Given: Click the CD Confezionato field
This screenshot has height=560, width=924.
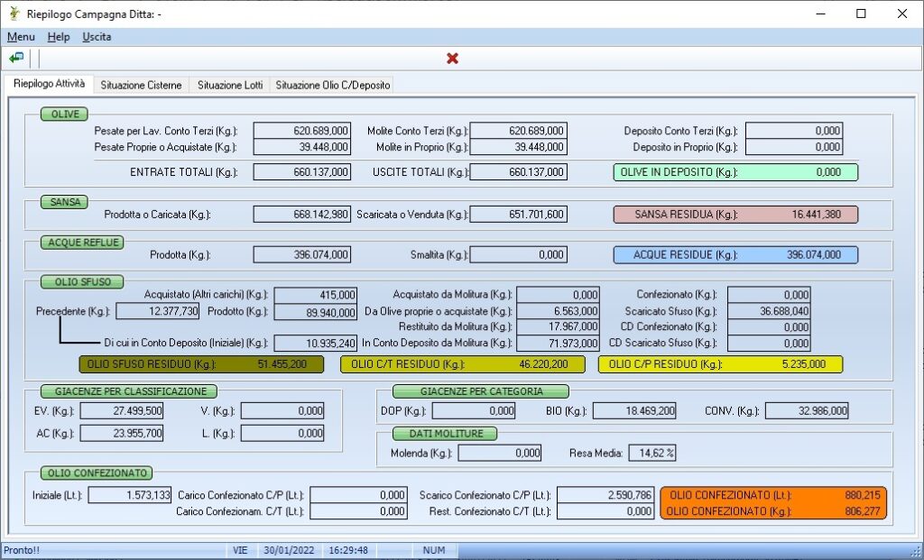Looking at the screenshot, I should click(769, 326).
